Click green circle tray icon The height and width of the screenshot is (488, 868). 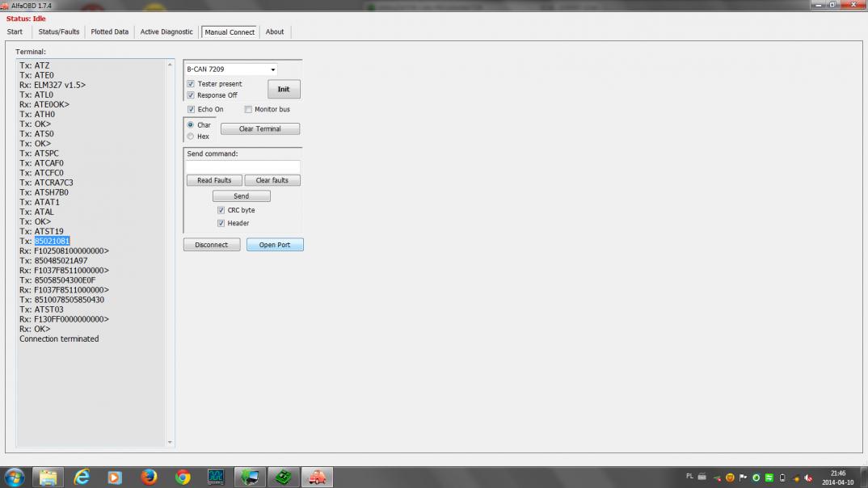[756, 477]
